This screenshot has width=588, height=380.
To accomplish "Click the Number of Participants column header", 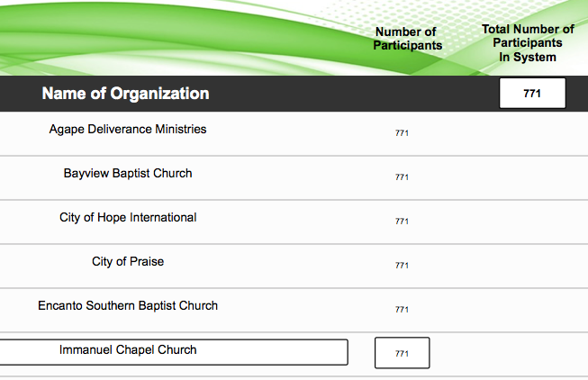I will point(408,39).
